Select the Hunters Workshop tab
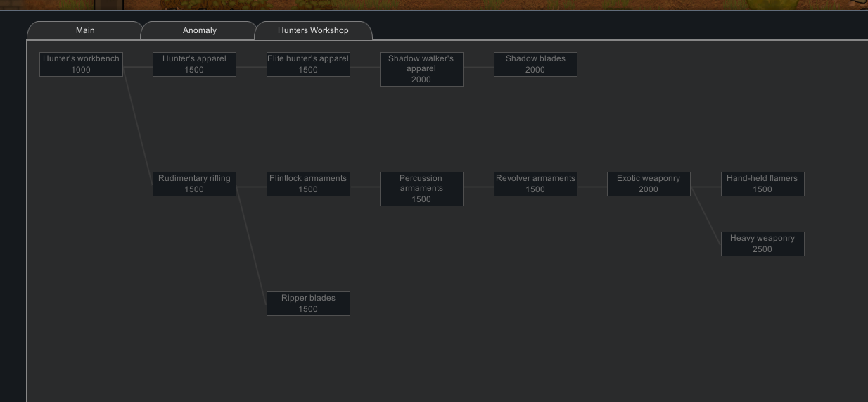Screen dimensions: 868x402 click(313, 30)
